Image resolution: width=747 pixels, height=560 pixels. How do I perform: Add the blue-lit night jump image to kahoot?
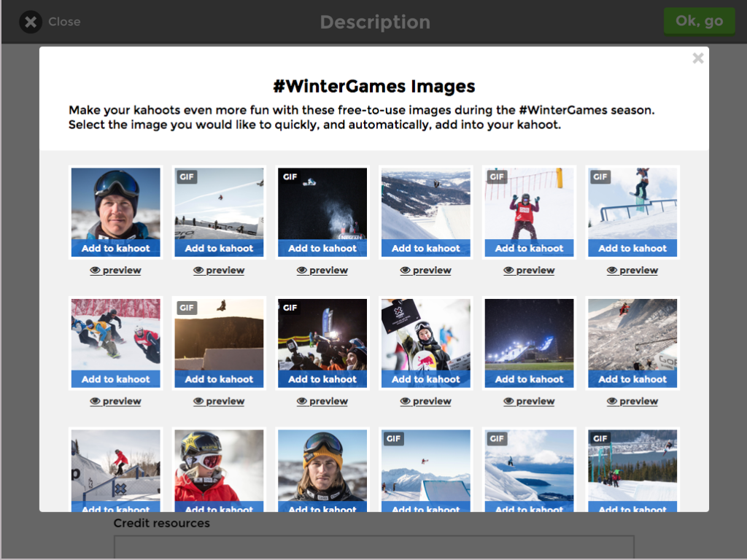click(x=529, y=379)
